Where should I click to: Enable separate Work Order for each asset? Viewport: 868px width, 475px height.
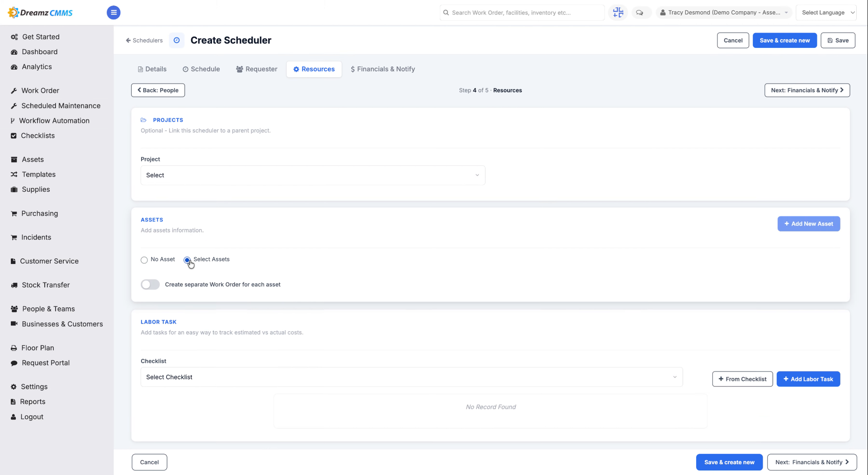point(150,284)
